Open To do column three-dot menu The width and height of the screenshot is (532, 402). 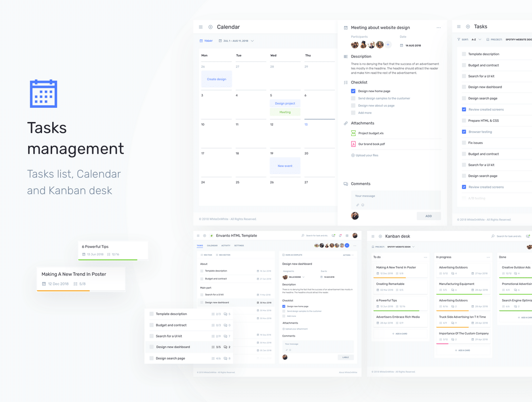426,257
